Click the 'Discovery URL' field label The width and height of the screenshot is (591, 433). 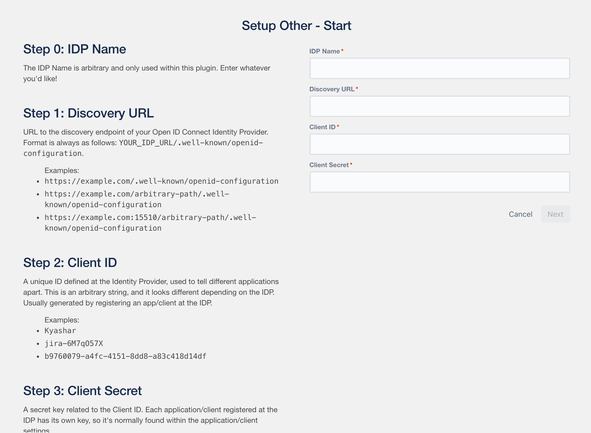click(x=332, y=89)
